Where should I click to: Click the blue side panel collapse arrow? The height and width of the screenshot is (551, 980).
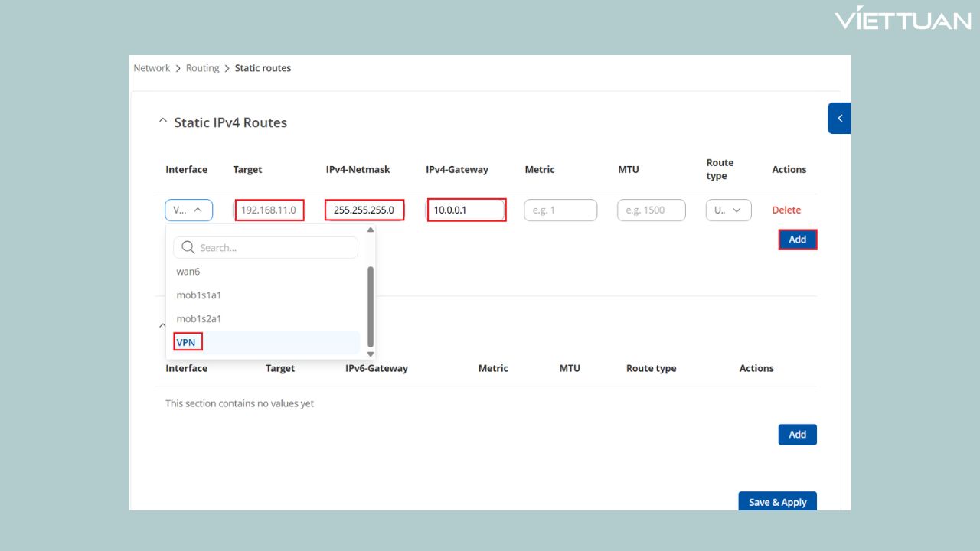[839, 119]
